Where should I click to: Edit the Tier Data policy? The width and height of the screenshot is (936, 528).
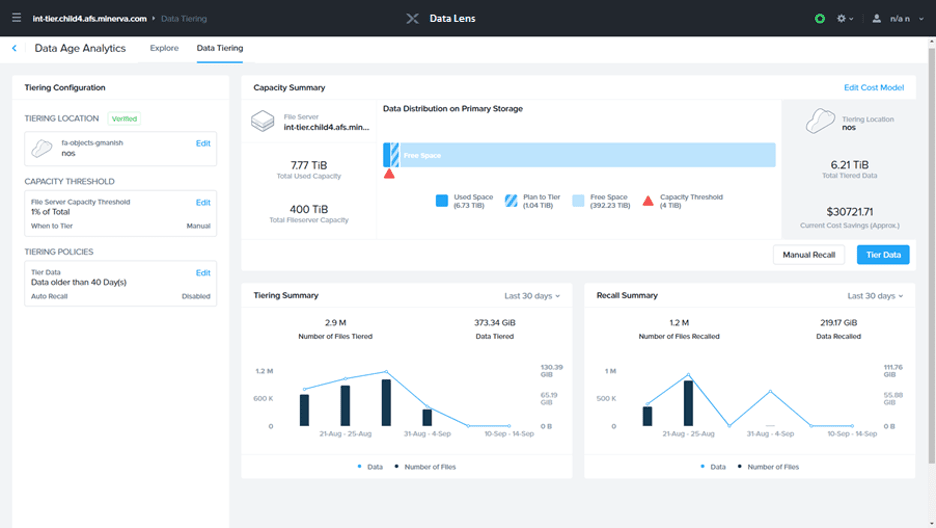tap(203, 273)
